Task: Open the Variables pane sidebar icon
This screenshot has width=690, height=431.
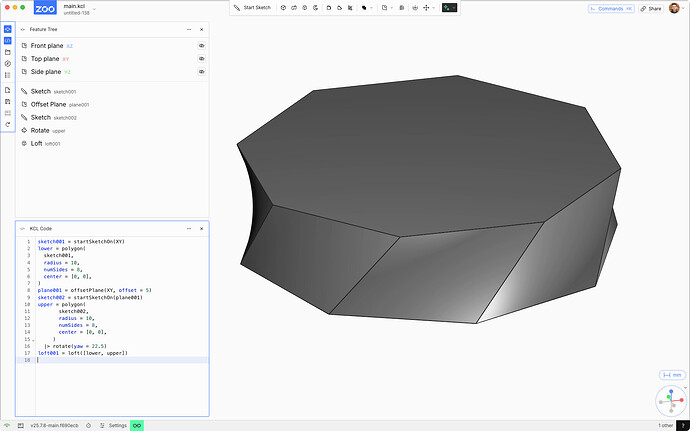Action: [7, 63]
